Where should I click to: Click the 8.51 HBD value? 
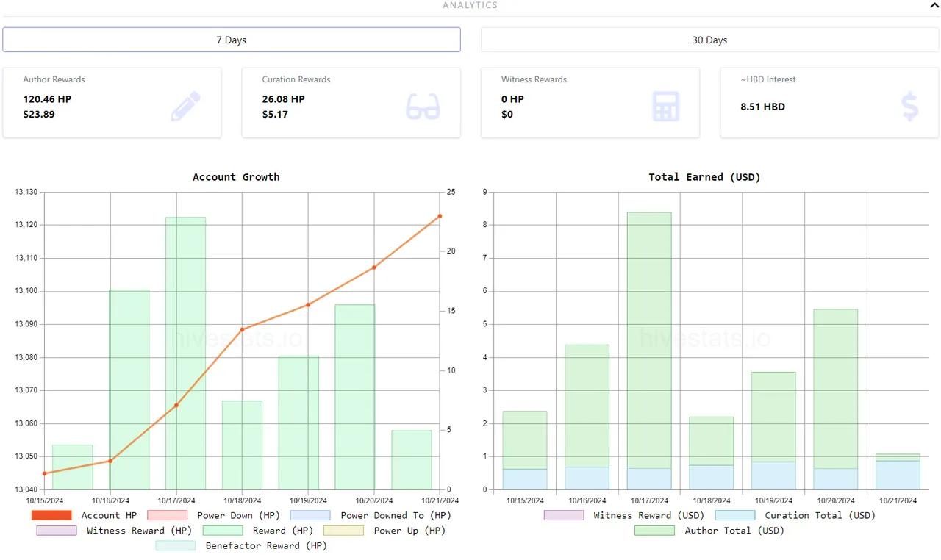762,107
